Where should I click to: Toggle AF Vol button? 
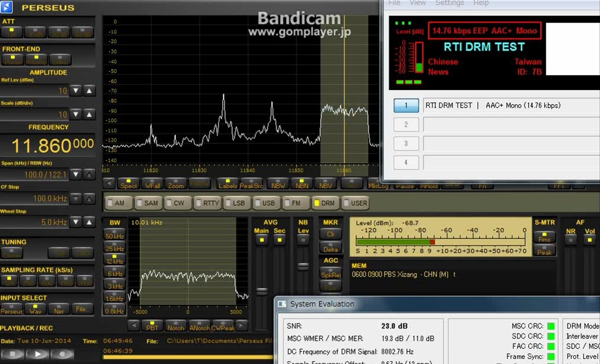pos(590,240)
